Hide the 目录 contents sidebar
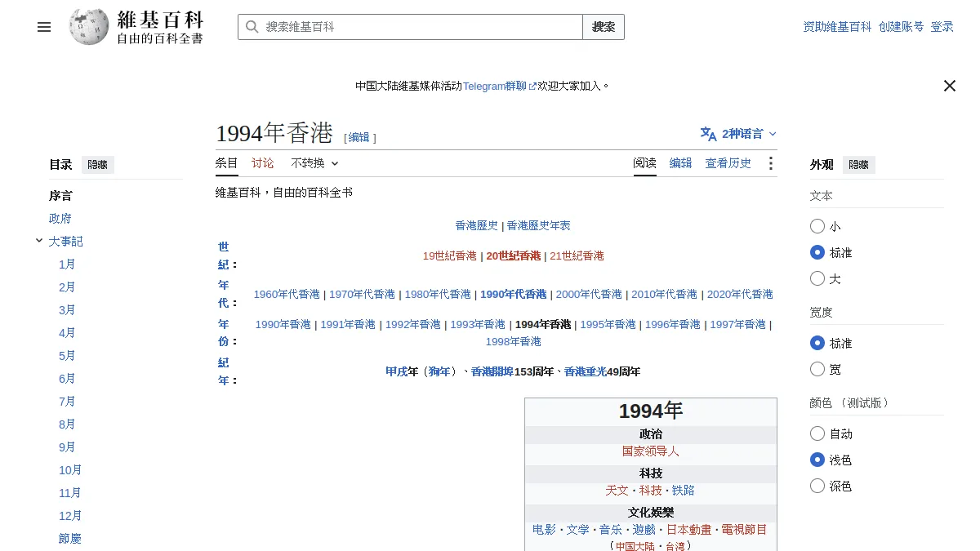 [97, 165]
